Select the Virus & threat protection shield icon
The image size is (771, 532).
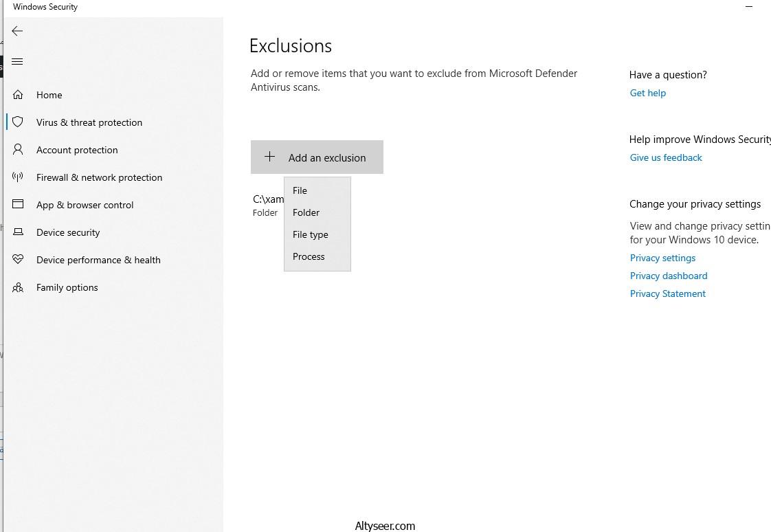coord(18,122)
